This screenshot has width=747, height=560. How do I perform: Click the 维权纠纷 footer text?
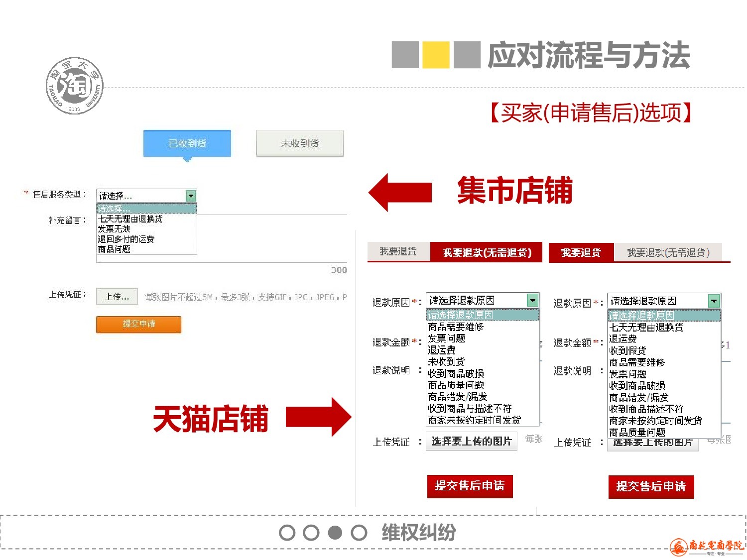point(419,533)
